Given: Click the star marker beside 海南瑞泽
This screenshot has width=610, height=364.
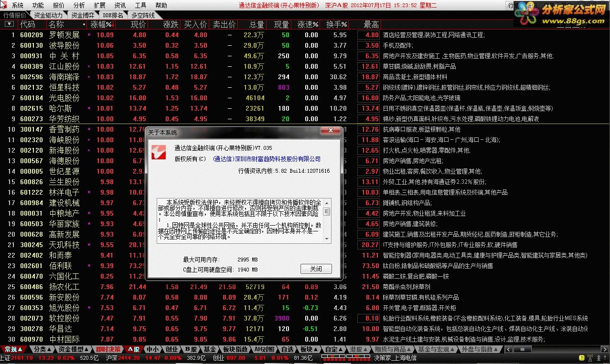Looking at the screenshot, I should (x=89, y=77).
